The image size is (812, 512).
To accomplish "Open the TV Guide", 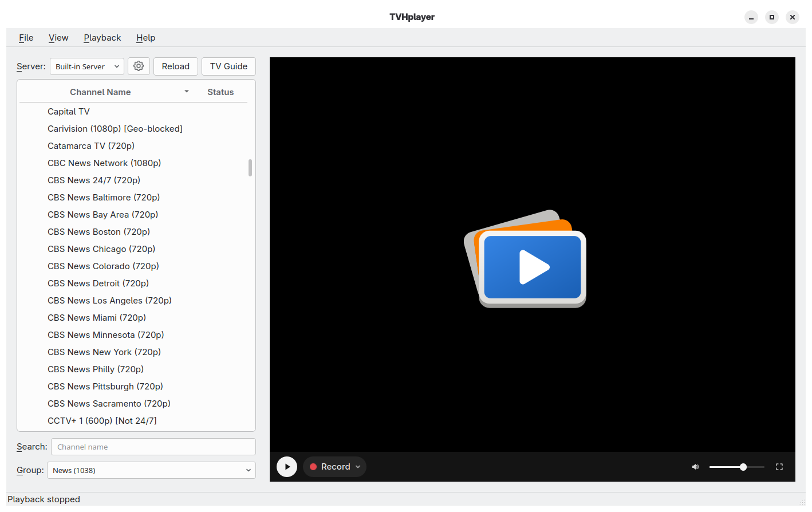I will coord(228,66).
